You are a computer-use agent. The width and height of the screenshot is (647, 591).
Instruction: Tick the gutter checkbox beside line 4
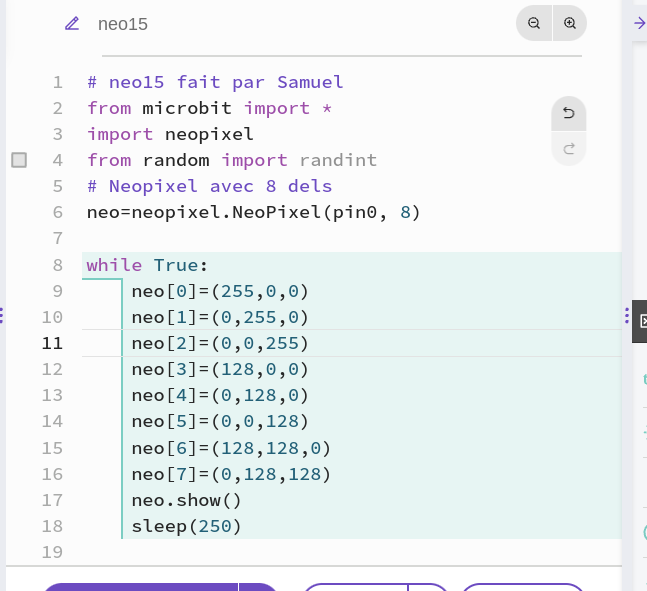(x=19, y=160)
